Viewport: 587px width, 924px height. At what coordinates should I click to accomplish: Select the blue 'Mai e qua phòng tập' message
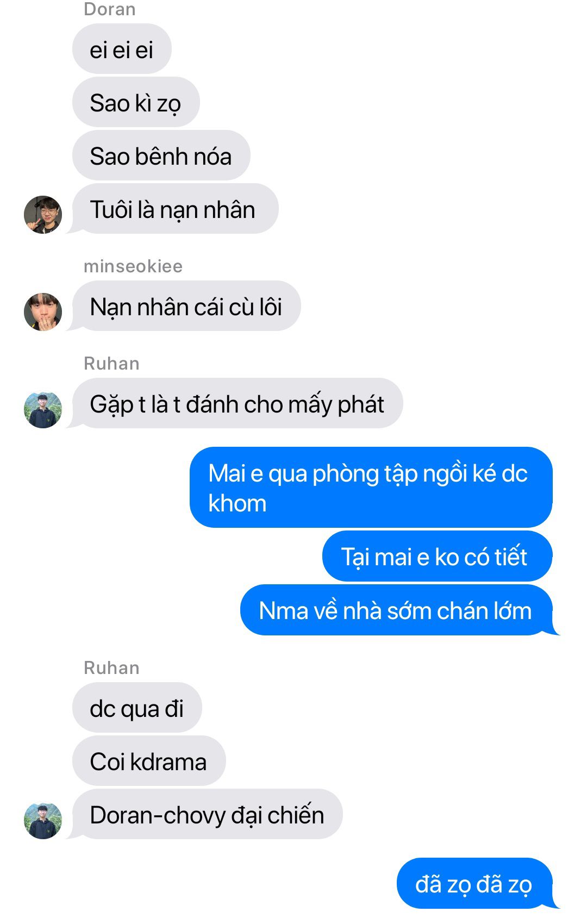371,488
